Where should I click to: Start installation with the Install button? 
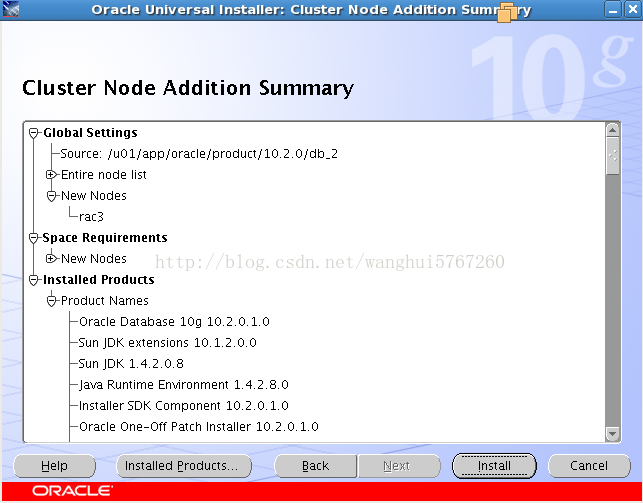point(494,466)
